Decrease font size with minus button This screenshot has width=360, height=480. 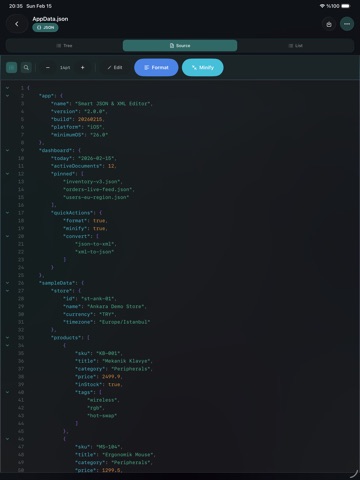[x=48, y=68]
